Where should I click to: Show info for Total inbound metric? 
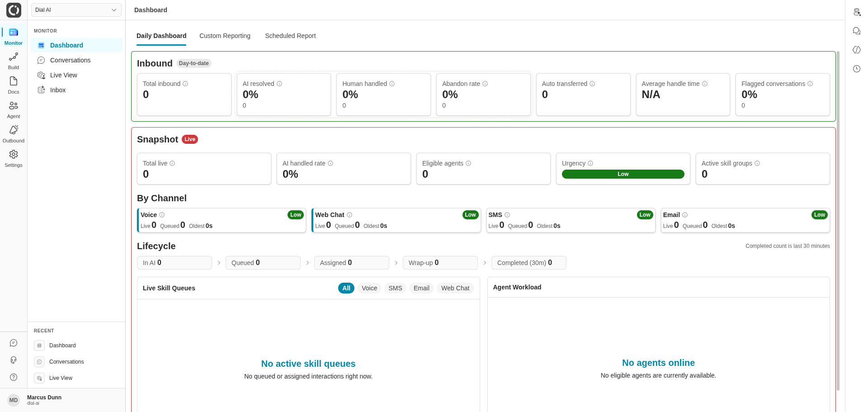185,84
